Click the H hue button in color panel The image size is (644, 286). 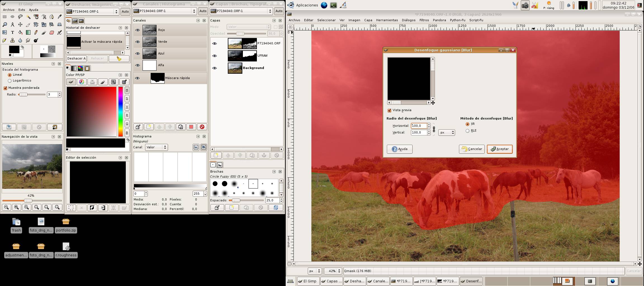[x=127, y=90]
